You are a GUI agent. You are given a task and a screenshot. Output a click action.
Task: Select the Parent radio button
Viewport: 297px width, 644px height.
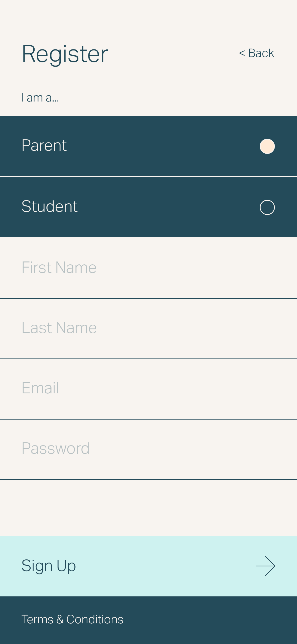click(267, 146)
